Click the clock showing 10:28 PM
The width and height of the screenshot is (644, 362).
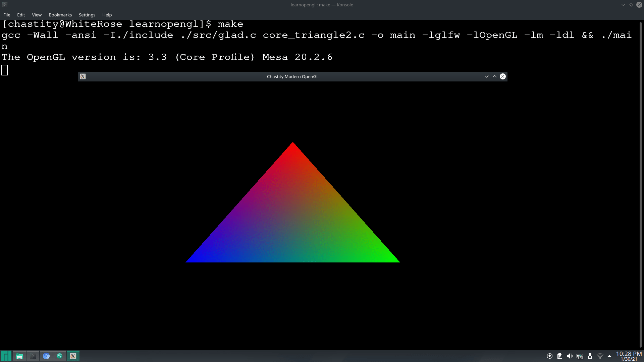click(x=629, y=354)
